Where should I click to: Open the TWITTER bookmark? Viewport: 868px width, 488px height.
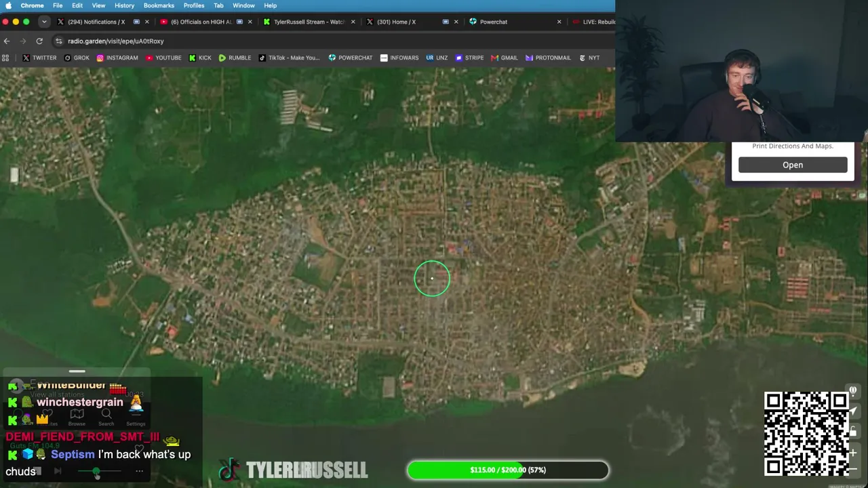pos(39,58)
